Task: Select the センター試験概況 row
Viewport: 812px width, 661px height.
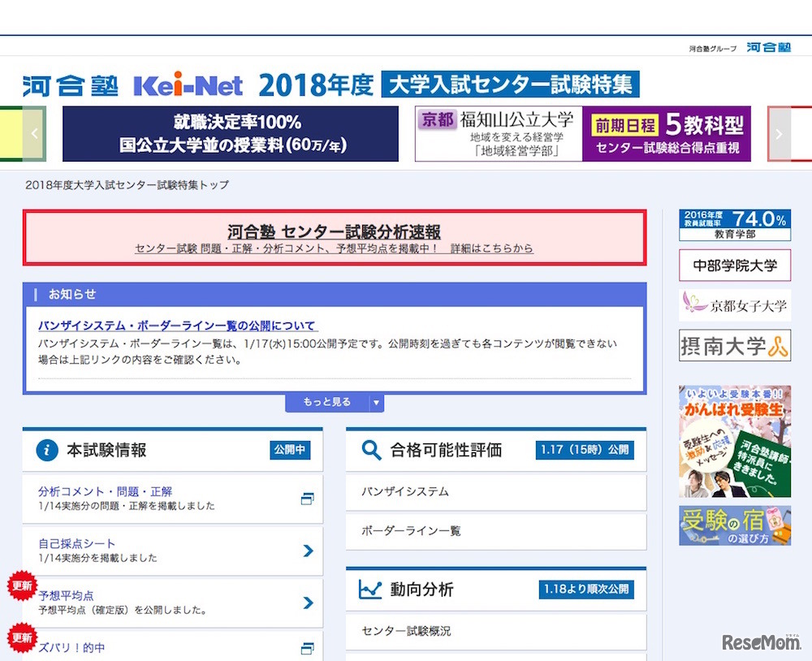Action: tap(496, 631)
